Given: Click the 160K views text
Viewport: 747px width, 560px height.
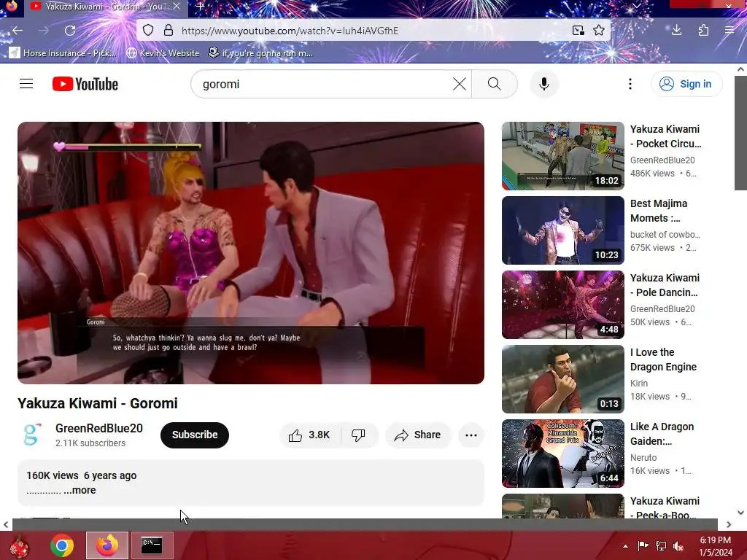Looking at the screenshot, I should (53, 475).
